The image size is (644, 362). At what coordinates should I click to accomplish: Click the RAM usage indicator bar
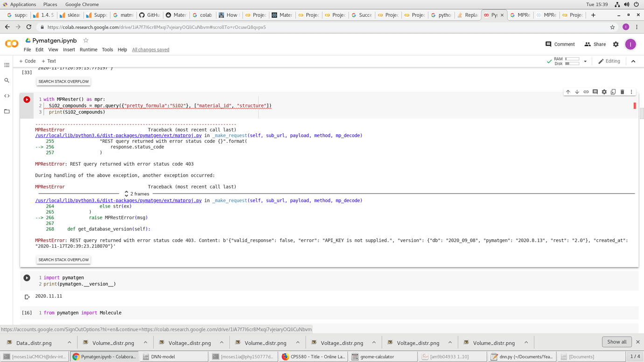[571, 60]
